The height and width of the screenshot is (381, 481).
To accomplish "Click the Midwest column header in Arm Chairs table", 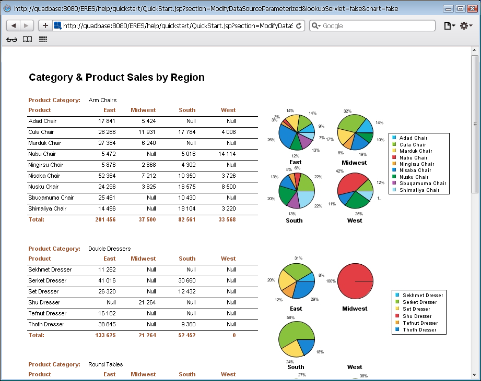I will click(x=143, y=110).
